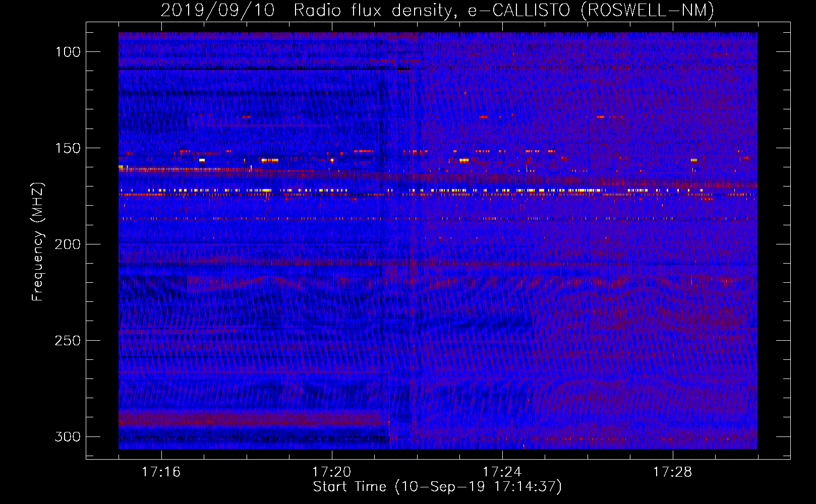Click the 250 frequency tick label
Screen dimensions: 816x504
(67, 341)
